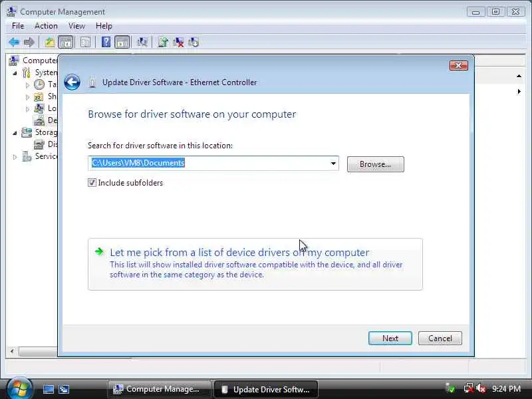
Task: Toggle Show/Hide Console Tree toolbar icon
Action: click(66, 43)
